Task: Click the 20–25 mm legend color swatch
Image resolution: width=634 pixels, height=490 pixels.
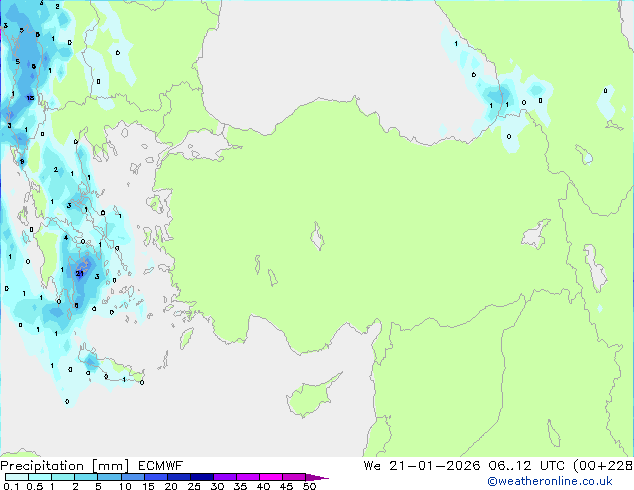Action: tap(179, 477)
